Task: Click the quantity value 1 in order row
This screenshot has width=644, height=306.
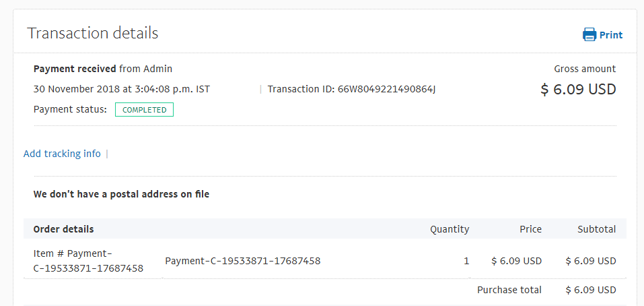Action: [x=466, y=261]
